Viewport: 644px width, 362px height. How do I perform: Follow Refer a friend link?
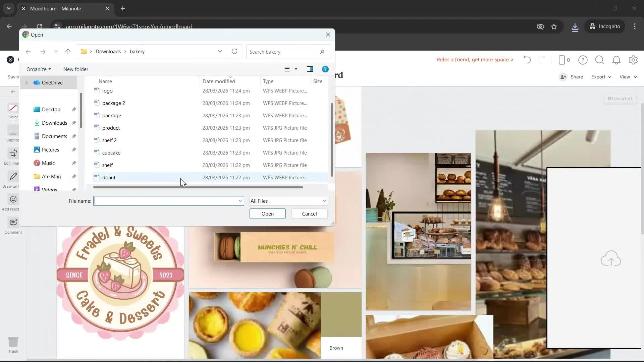click(475, 60)
